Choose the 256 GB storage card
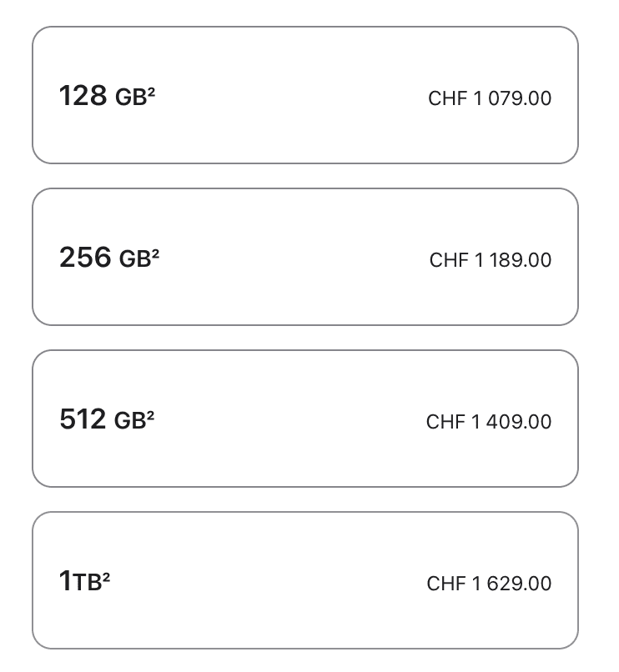Viewport: 619px width, 672px height. click(x=304, y=257)
